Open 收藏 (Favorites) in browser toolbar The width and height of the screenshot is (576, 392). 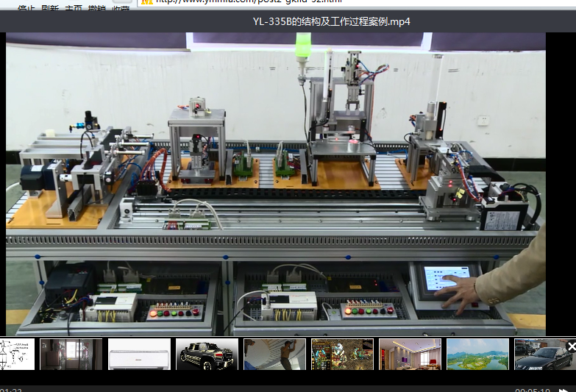[121, 7]
